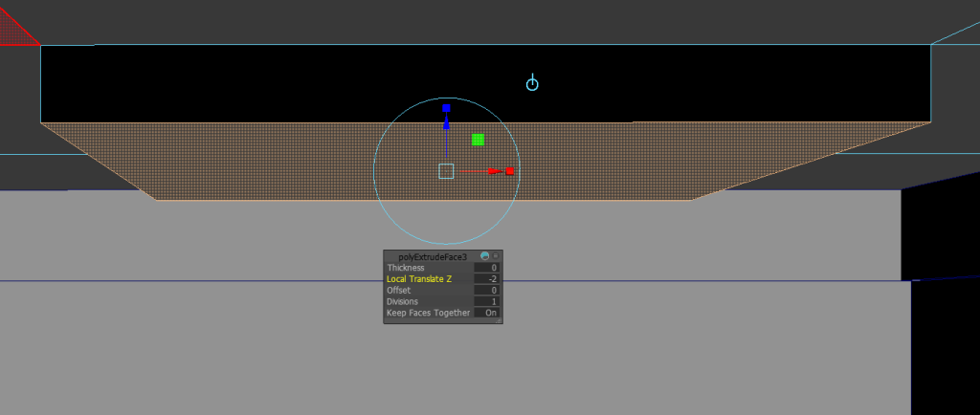Click the red X-axis translate arrow
Image resolution: width=980 pixels, height=415 pixels.
click(495, 171)
